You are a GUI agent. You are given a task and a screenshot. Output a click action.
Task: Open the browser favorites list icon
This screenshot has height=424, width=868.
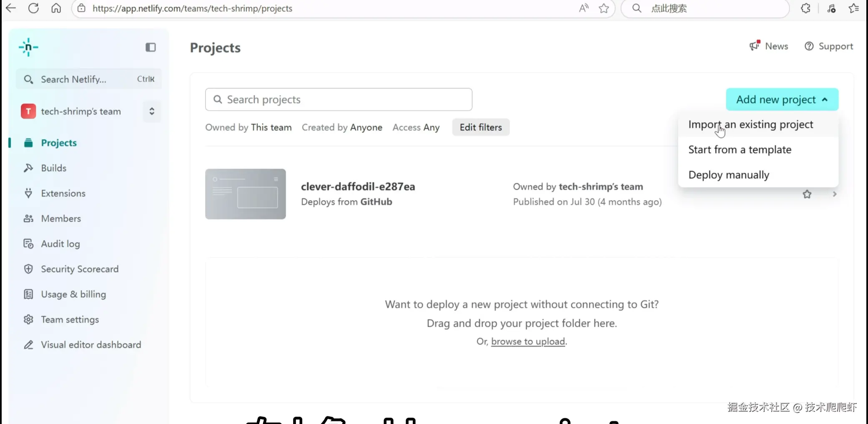[853, 8]
